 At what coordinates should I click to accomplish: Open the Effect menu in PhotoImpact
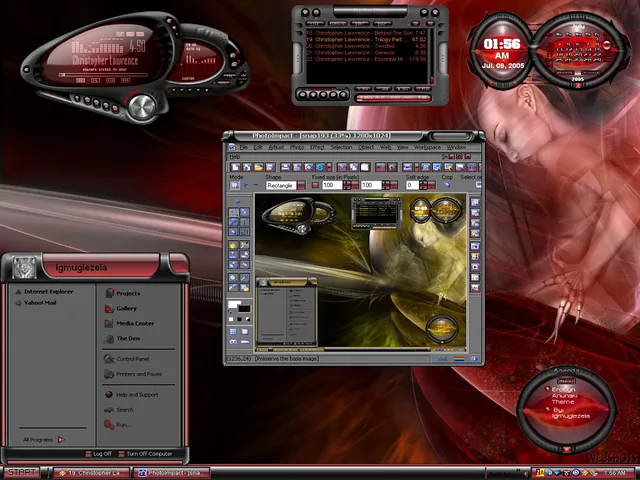pos(317,147)
